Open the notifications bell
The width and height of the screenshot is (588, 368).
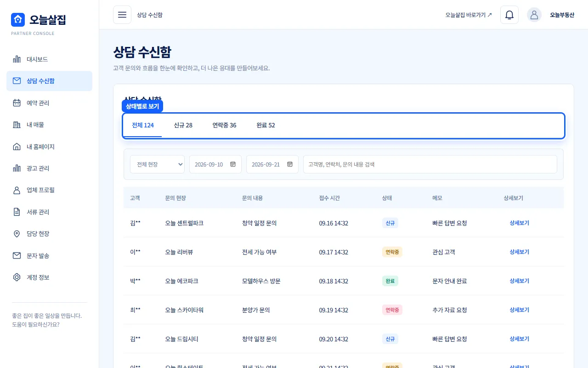pyautogui.click(x=509, y=15)
